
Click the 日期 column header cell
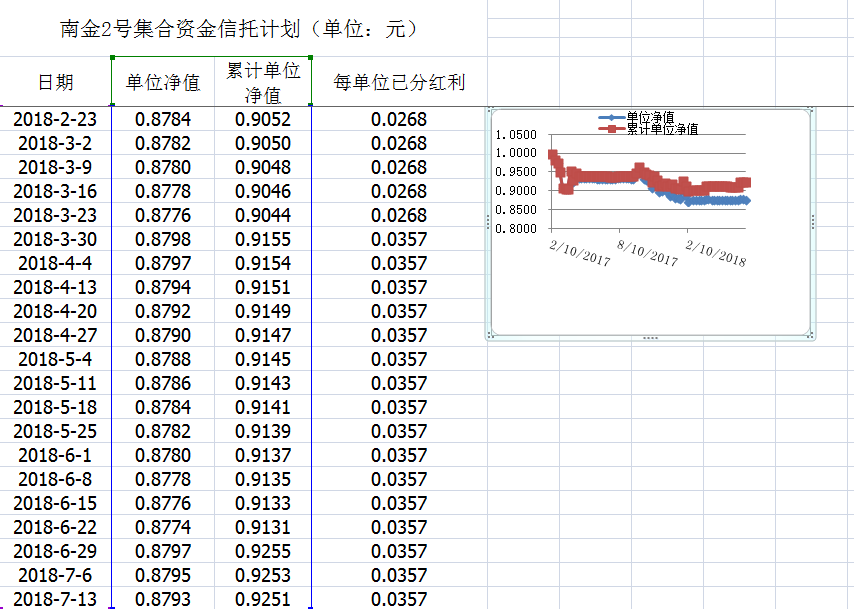tap(55, 82)
